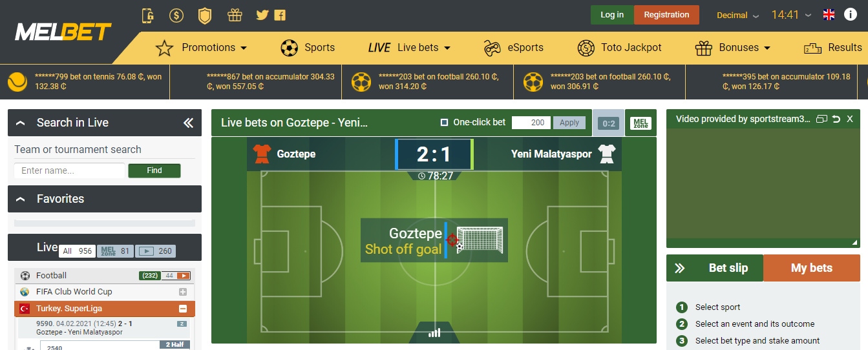Click Find to search tournaments

(x=154, y=170)
